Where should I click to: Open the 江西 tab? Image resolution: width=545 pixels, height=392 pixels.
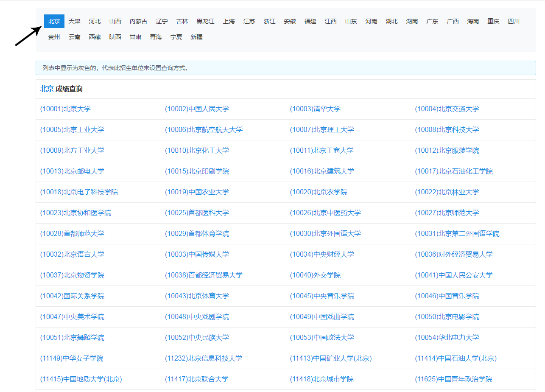click(331, 21)
